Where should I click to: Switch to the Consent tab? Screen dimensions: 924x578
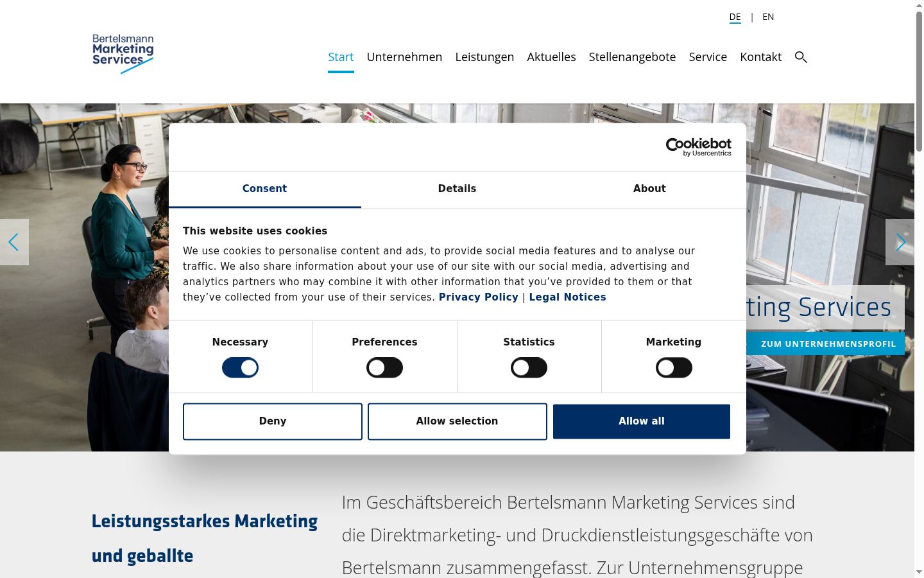click(264, 189)
